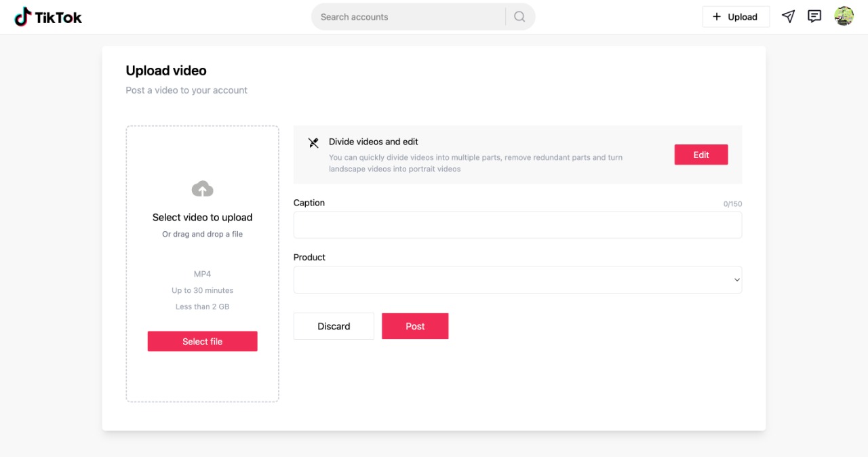Open the inbox chat bubble icon
Viewport: 868px width, 457px height.
[x=814, y=16]
